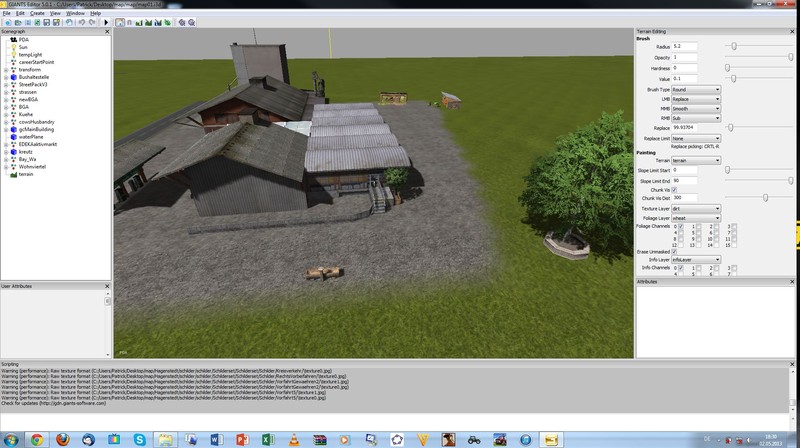Toggle Info Channel 0 checkbox
Viewport: 800px width, 448px height.
click(x=681, y=268)
